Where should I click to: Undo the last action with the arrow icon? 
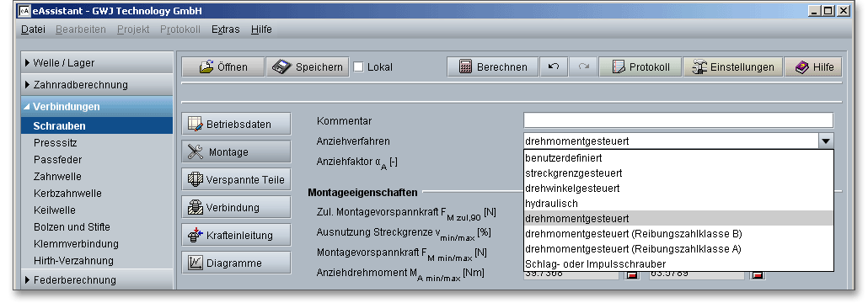[x=554, y=66]
